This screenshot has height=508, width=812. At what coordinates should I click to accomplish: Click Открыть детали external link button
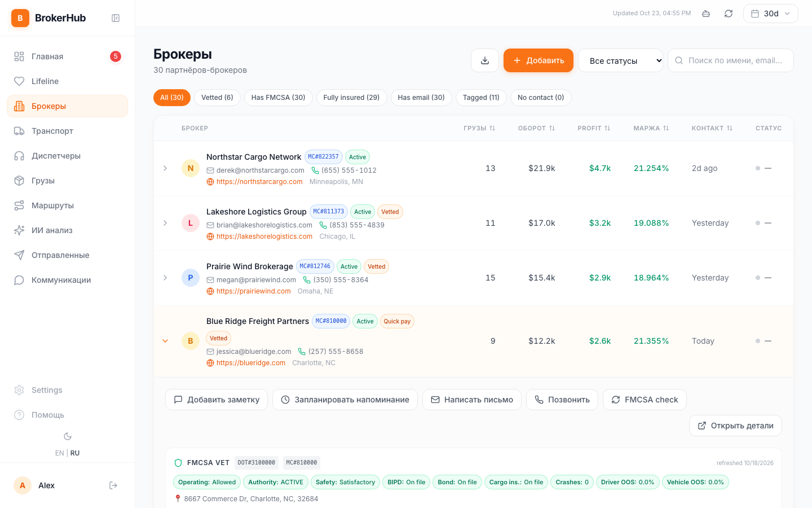pyautogui.click(x=735, y=426)
